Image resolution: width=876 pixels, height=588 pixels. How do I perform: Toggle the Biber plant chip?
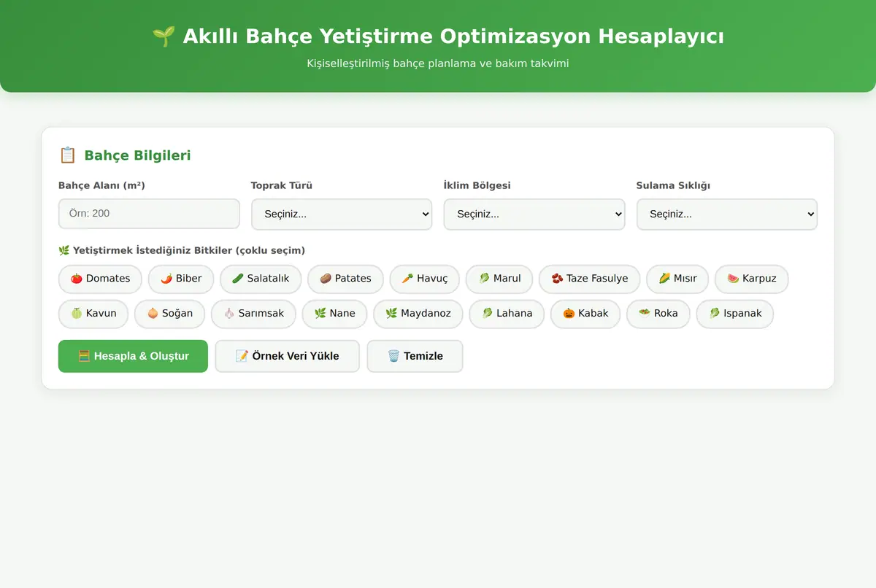point(181,279)
